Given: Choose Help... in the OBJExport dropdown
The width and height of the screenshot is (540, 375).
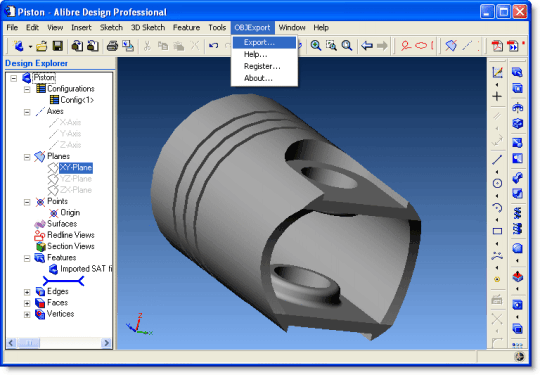Looking at the screenshot, I should coord(264,54).
